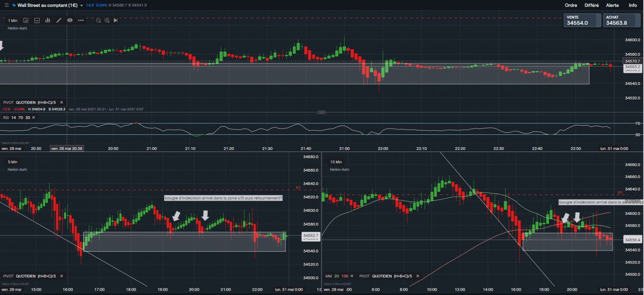Open the bar chart indicators icon
This screenshot has width=644, height=295.
coord(48,20)
